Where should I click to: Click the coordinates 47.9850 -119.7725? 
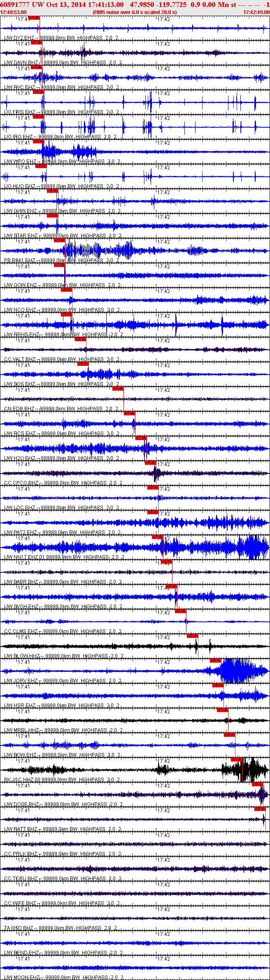158,5
